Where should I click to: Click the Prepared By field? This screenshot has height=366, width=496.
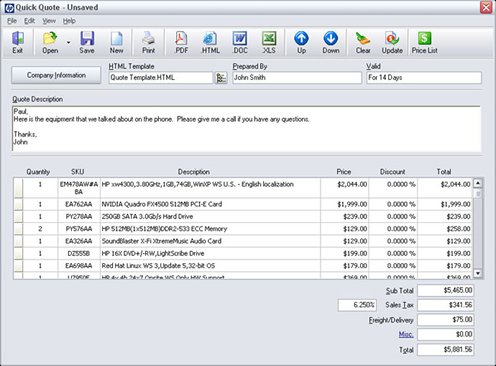click(297, 78)
